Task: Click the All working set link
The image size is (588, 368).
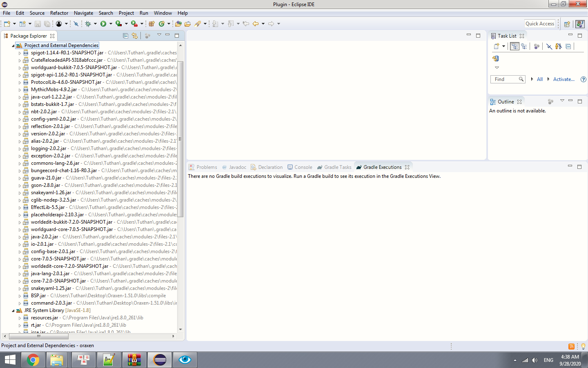Action: (x=540, y=79)
